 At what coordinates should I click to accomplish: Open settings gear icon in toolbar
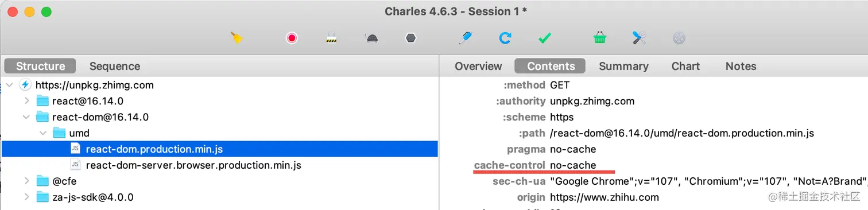(679, 38)
